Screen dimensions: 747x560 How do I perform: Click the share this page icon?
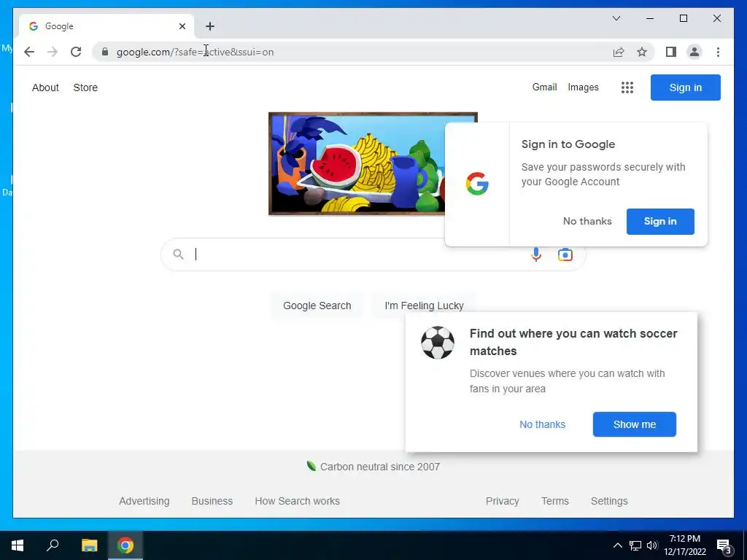coord(619,52)
